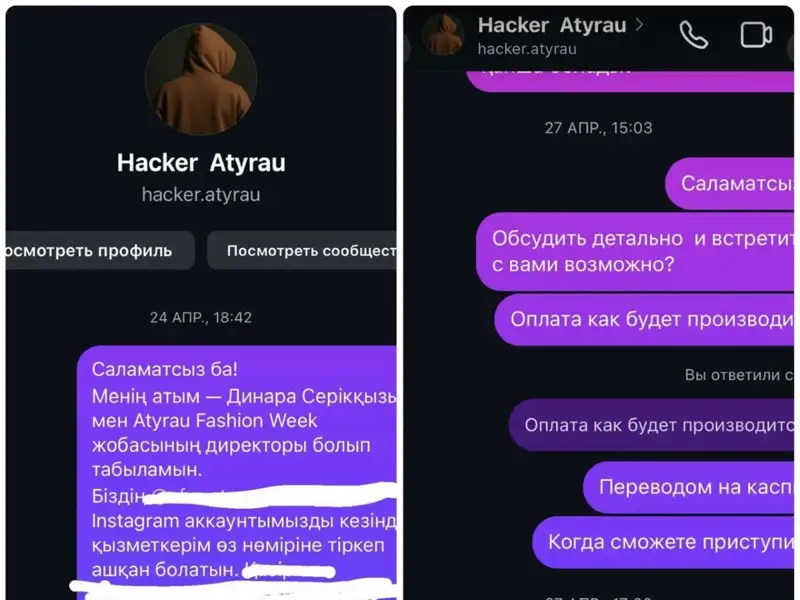Image resolution: width=800 pixels, height=600 pixels.
Task: Select hacker.atyrau username under profile name
Action: [201, 194]
